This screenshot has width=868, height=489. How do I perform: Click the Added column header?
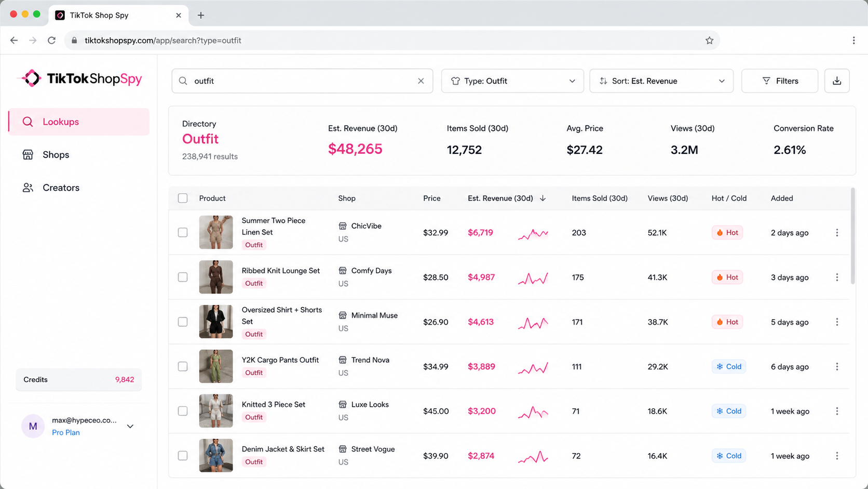tap(782, 199)
